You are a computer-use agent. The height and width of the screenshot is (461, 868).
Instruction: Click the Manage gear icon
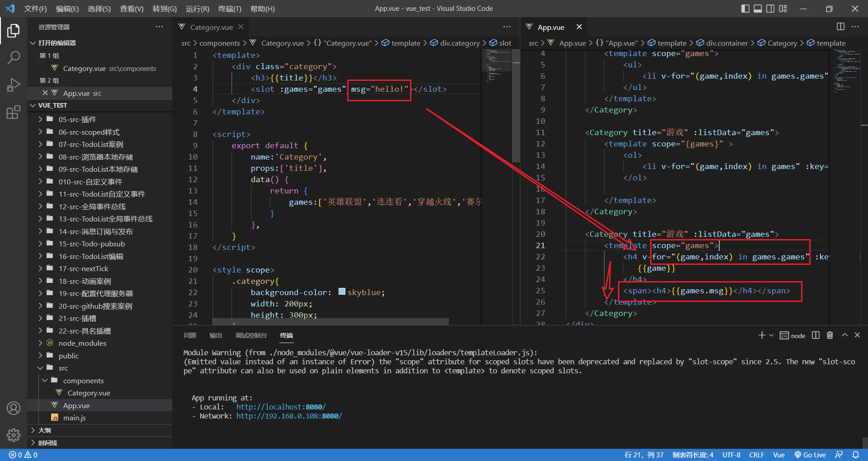tap(14, 435)
